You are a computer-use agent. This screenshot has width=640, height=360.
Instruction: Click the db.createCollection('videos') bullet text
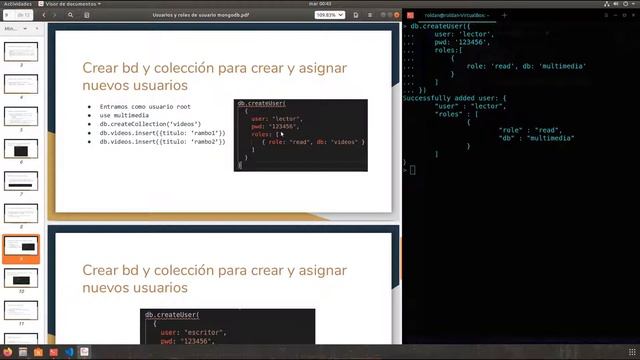150,124
